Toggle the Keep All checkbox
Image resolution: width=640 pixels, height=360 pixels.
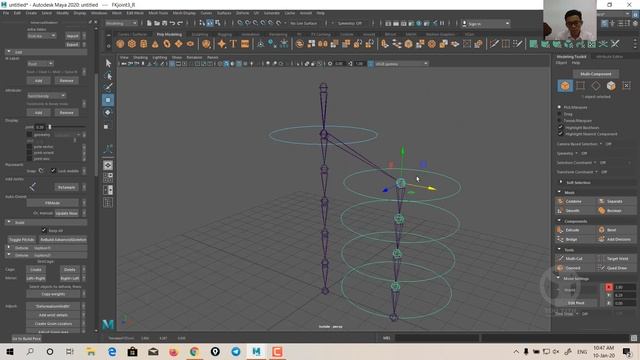coord(44,231)
